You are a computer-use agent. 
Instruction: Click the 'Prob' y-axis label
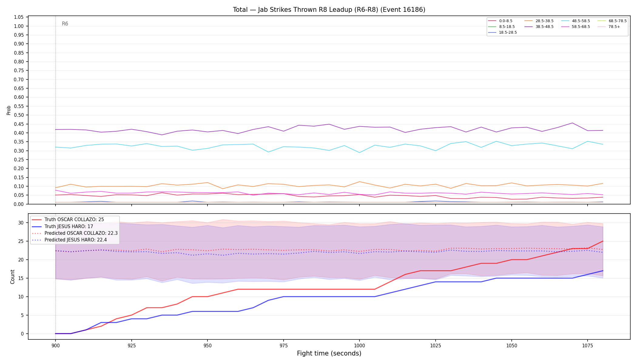(x=8, y=110)
